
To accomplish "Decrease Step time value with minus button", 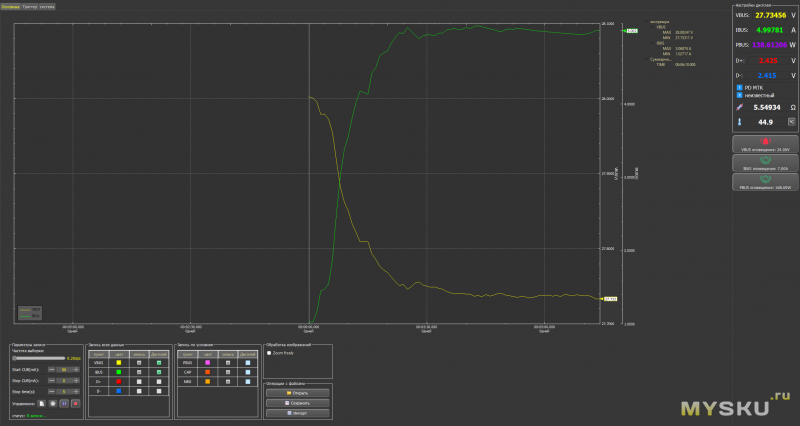I will 51,392.
